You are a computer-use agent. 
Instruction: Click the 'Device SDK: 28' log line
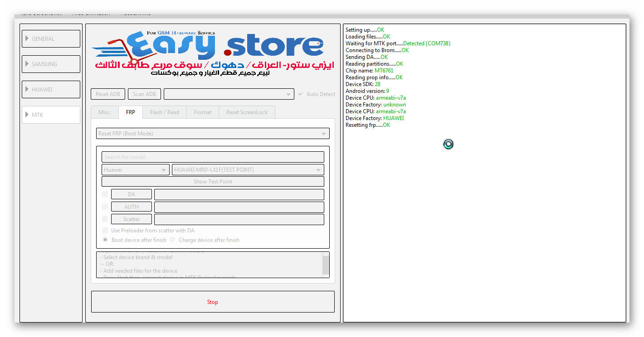click(x=363, y=84)
